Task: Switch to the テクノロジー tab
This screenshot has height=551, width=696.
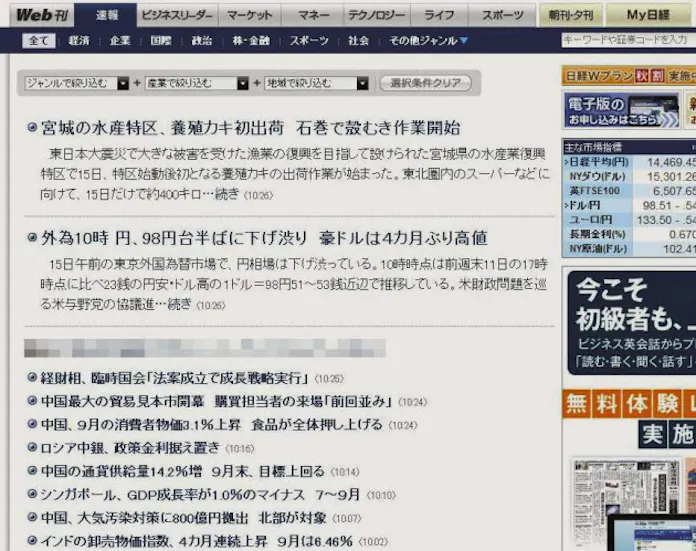Action: [377, 15]
